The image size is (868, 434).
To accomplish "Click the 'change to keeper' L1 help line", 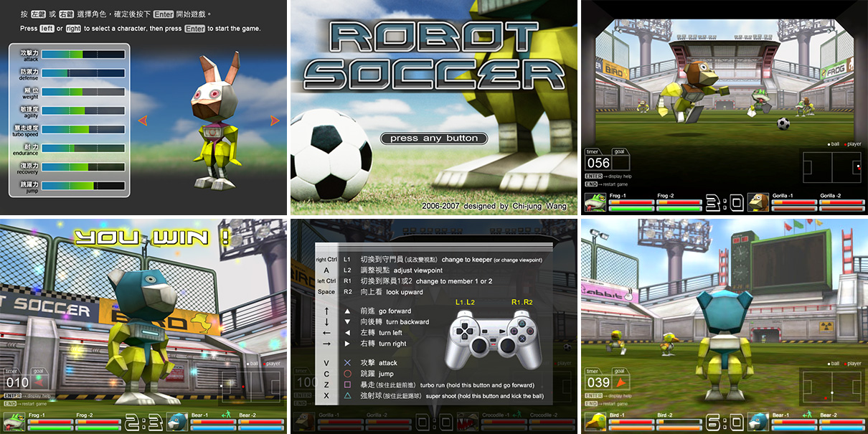I will point(451,260).
